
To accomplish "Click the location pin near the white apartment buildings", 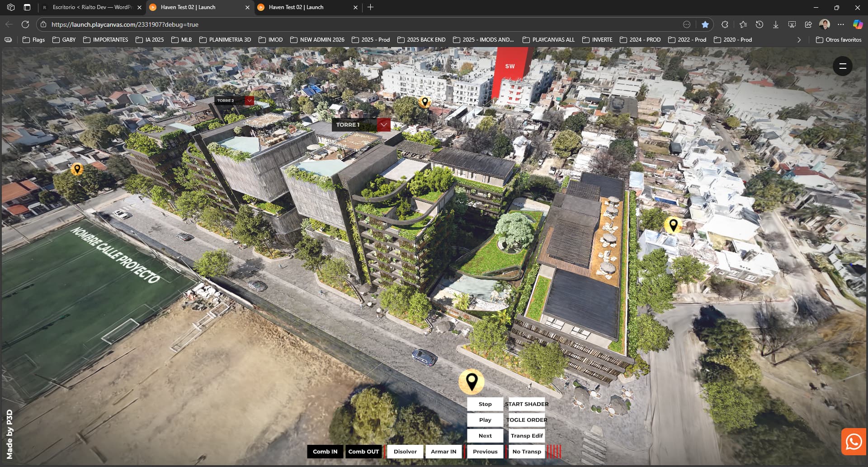I will (424, 102).
